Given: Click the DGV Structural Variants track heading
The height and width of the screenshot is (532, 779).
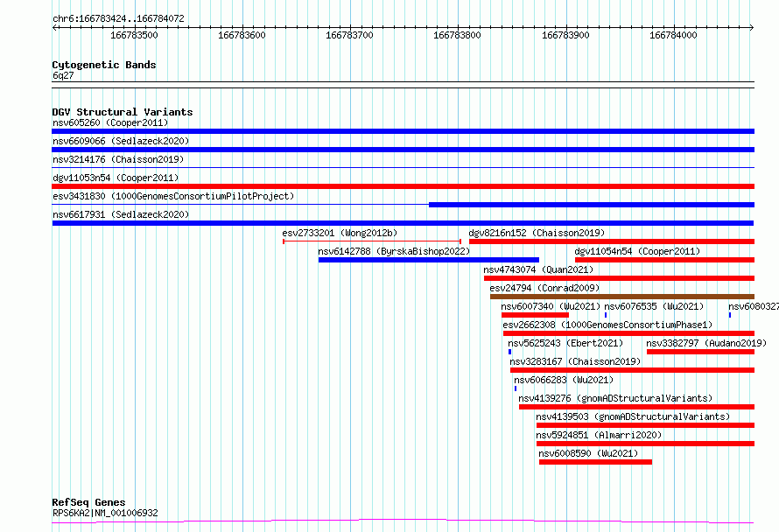Looking at the screenshot, I should (x=123, y=112).
